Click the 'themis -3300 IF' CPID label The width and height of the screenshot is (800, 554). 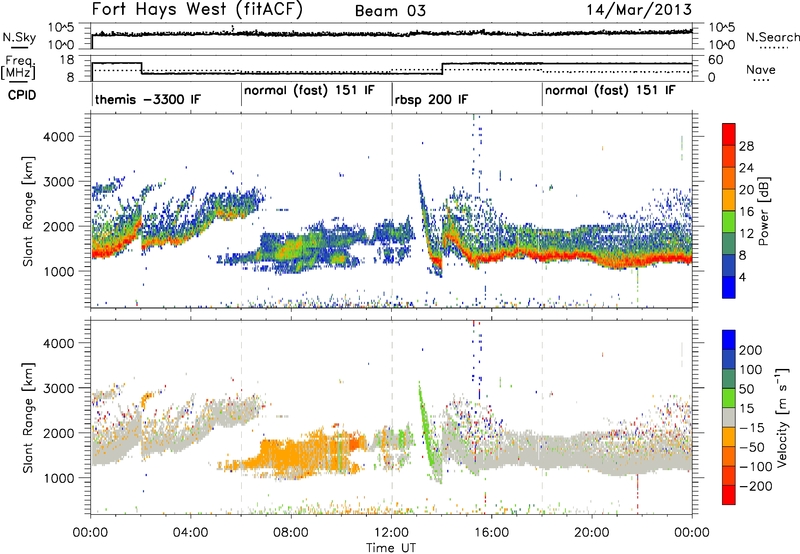(x=148, y=99)
